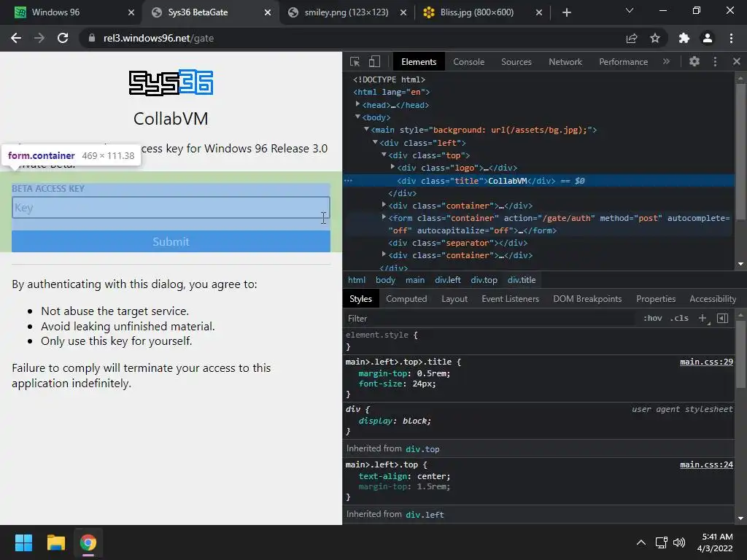Activate the inspect element picker icon
The width and height of the screenshot is (747, 560).
coord(355,61)
